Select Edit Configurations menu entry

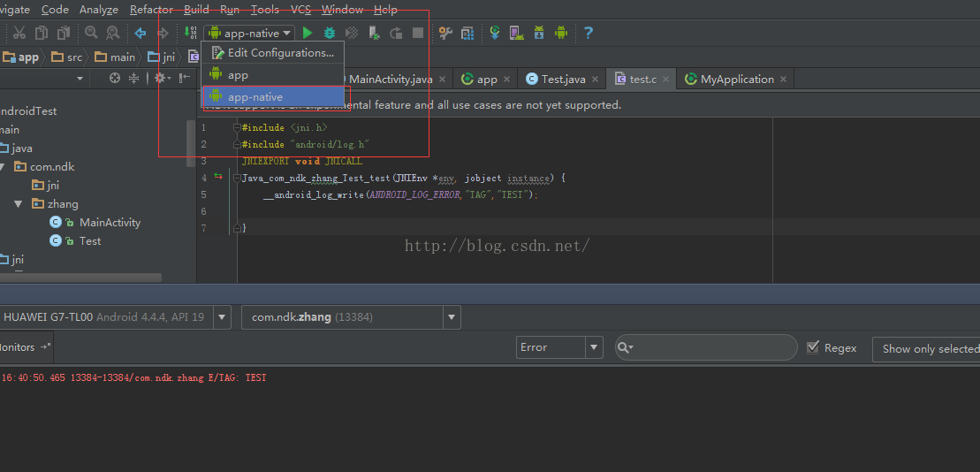click(280, 53)
